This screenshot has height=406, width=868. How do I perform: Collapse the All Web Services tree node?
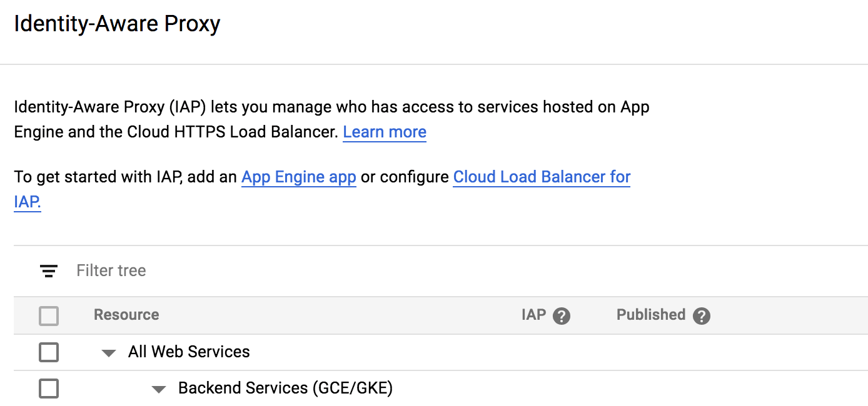(108, 352)
